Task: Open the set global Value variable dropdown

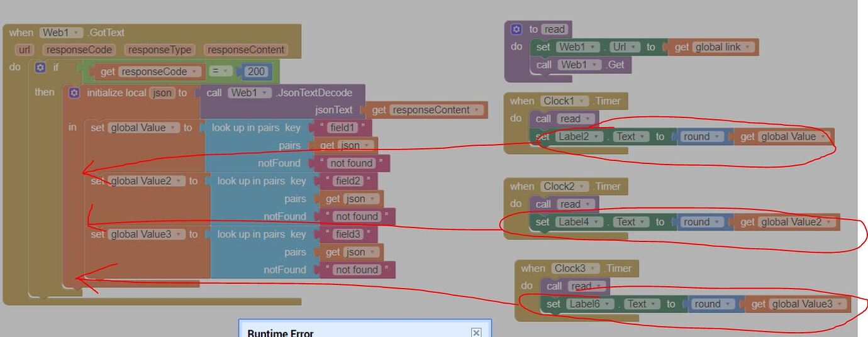Action: [x=144, y=128]
